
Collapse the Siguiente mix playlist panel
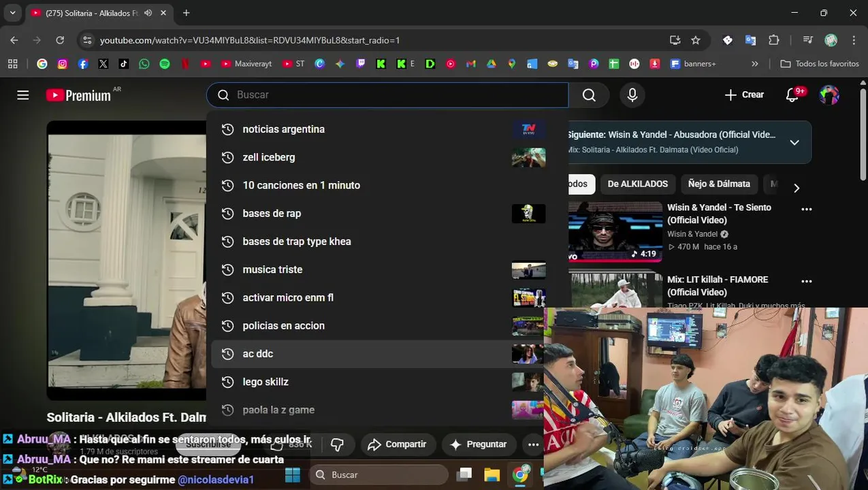point(794,142)
